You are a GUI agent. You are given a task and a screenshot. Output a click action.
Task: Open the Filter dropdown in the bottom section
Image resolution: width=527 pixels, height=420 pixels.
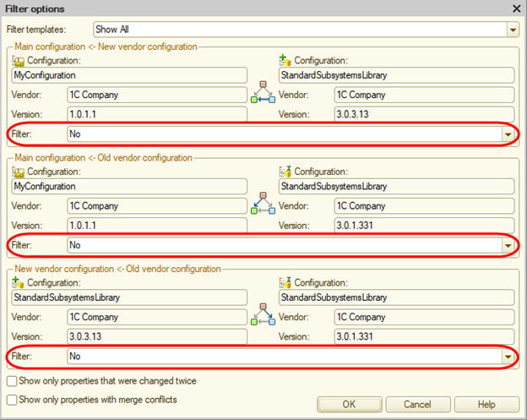click(508, 357)
